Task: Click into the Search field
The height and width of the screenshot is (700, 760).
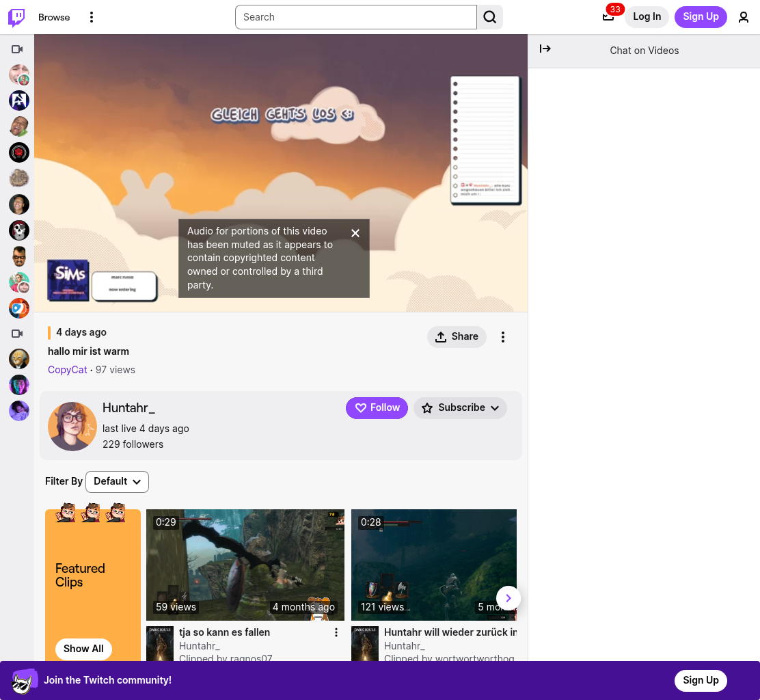Action: 356,17
